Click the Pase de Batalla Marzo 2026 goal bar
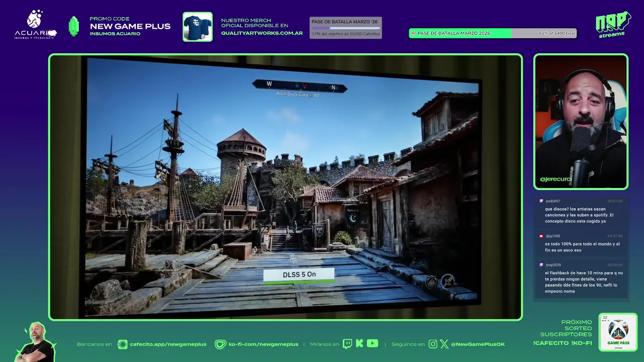The width and height of the screenshot is (644, 362). [493, 33]
